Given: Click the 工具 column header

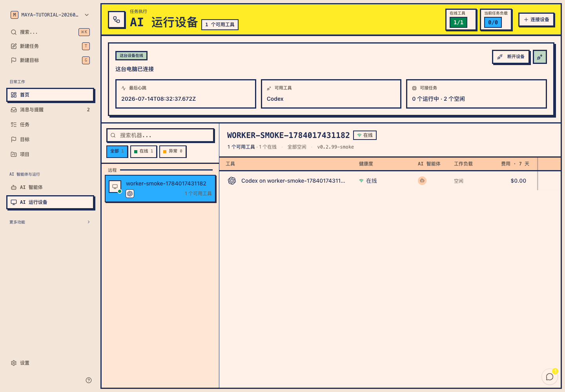Looking at the screenshot, I should [230, 164].
